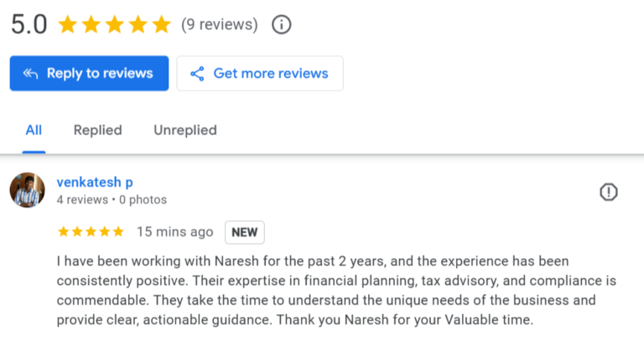Report venkatesh p's review with flag icon
The image size is (644, 341).
[609, 193]
